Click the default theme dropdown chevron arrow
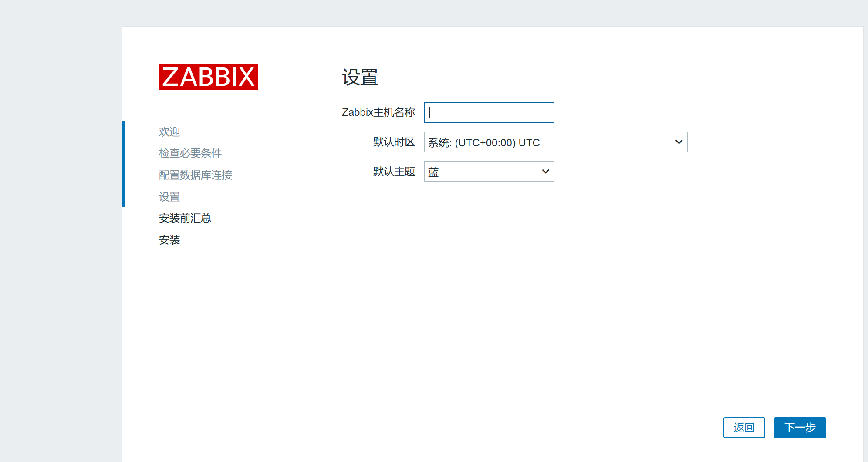 coord(545,172)
